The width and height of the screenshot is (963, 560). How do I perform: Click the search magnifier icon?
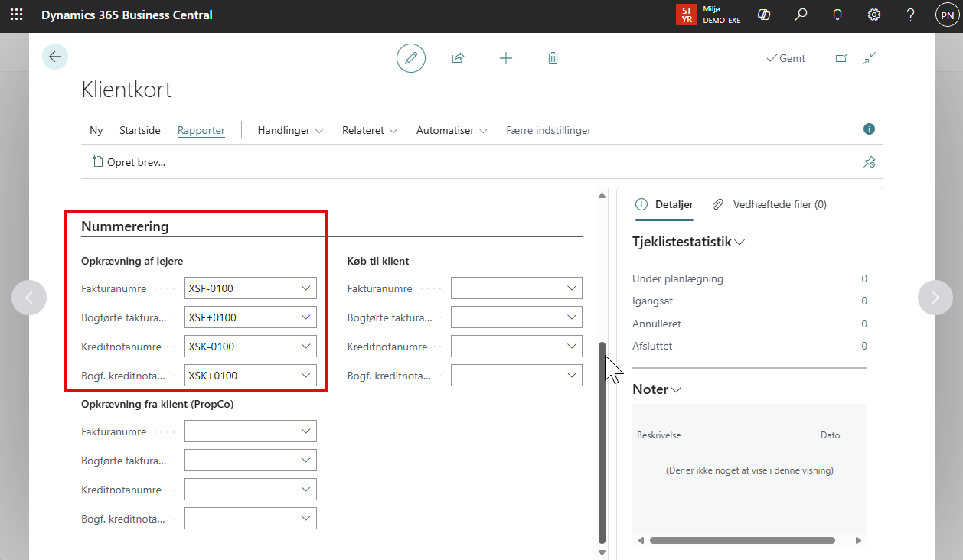(801, 15)
